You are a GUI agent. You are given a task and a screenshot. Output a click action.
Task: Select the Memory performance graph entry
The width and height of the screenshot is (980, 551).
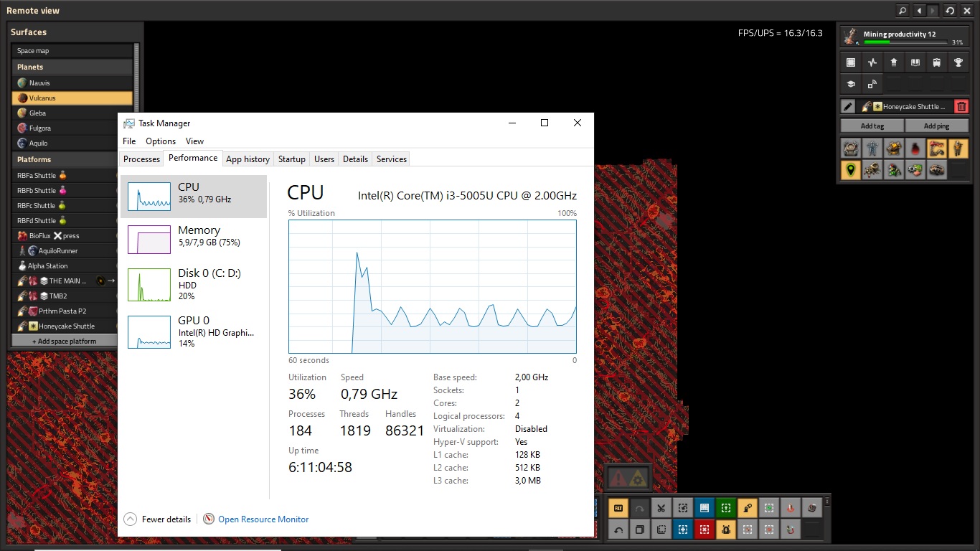click(x=194, y=239)
